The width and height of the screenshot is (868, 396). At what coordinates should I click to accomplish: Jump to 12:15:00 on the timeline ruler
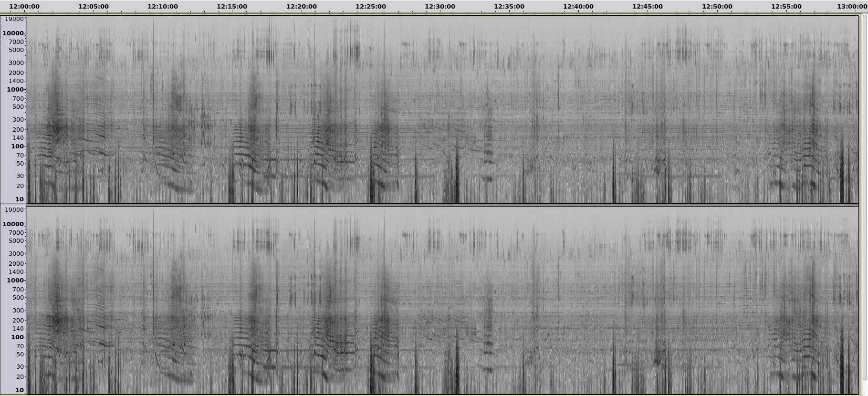tap(232, 7)
